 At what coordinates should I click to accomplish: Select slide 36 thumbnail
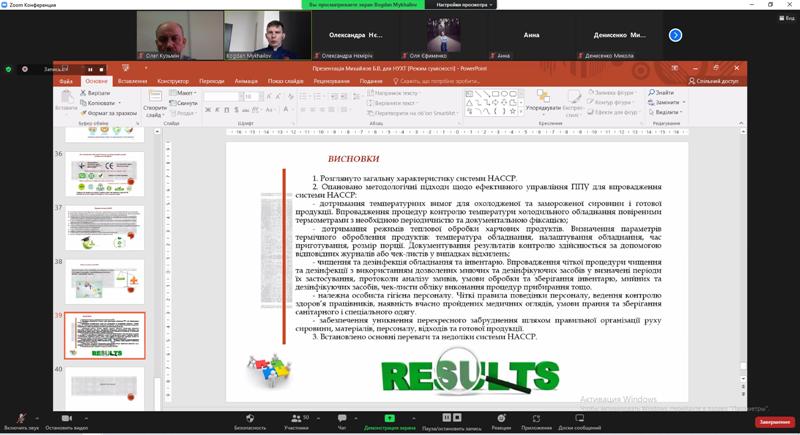(105, 174)
